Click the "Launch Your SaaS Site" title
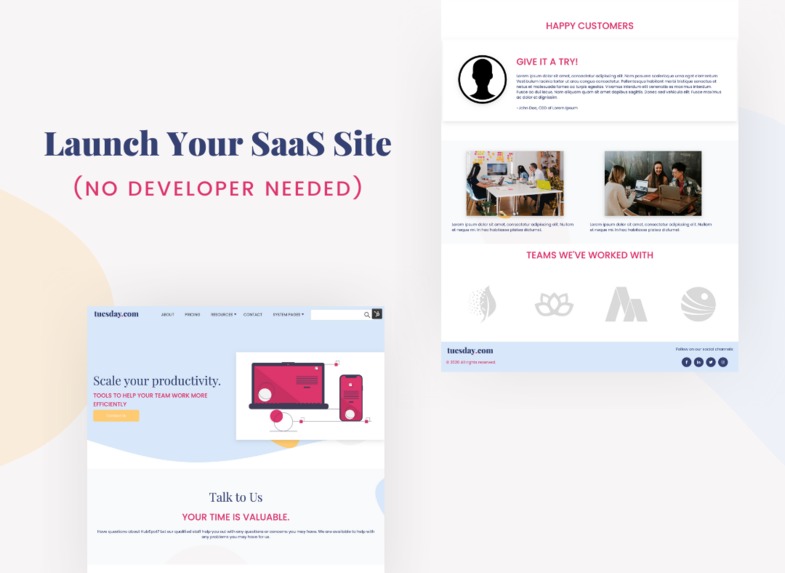The image size is (785, 573). 218,144
